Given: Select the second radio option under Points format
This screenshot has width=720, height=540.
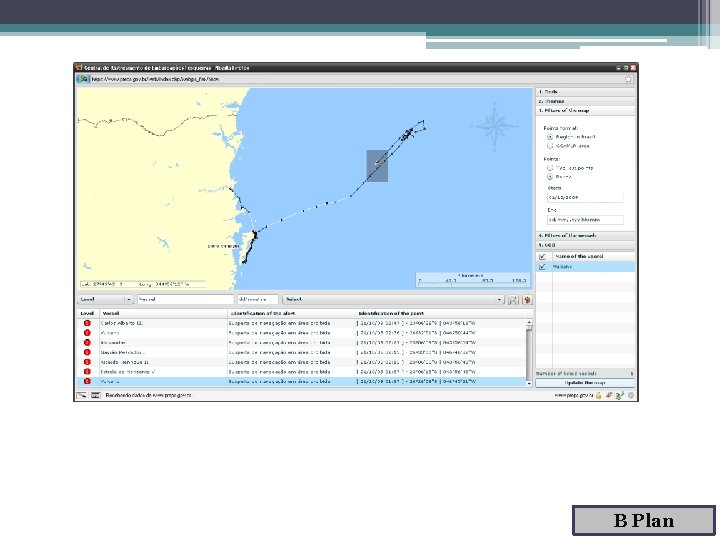Looking at the screenshot, I should (550, 146).
